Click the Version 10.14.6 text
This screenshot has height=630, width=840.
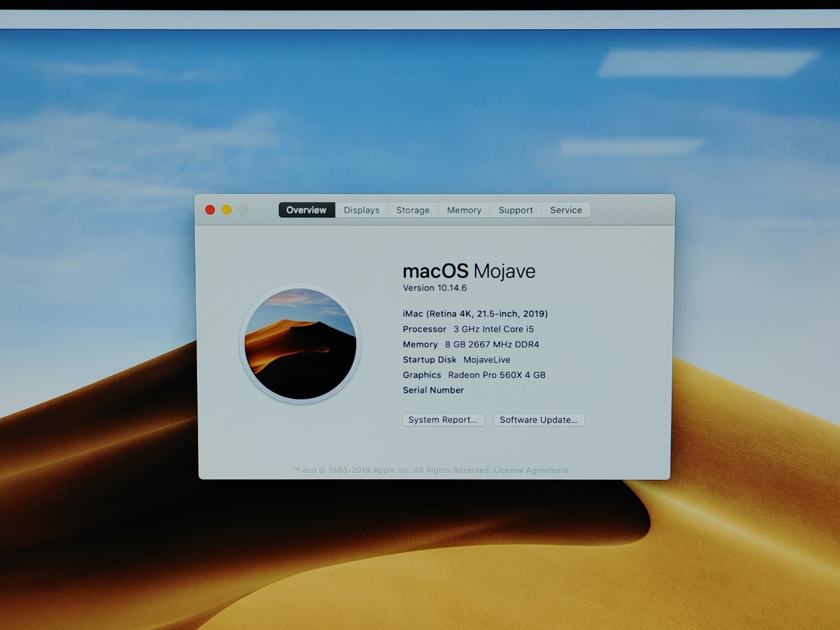pyautogui.click(x=434, y=288)
